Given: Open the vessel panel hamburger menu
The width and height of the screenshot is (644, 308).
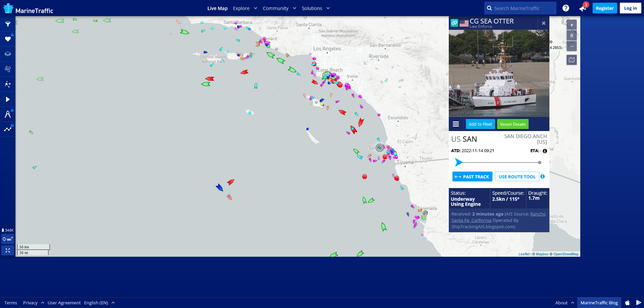Looking at the screenshot, I should point(456,124).
